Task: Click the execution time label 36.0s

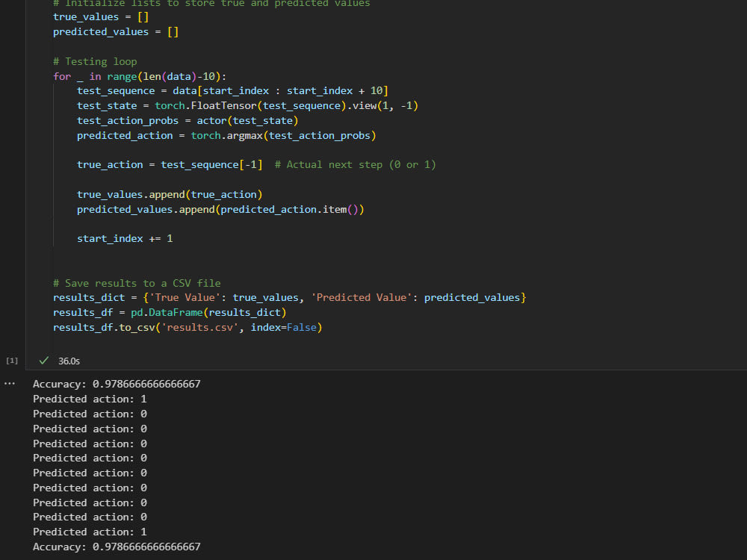Action: tap(68, 361)
